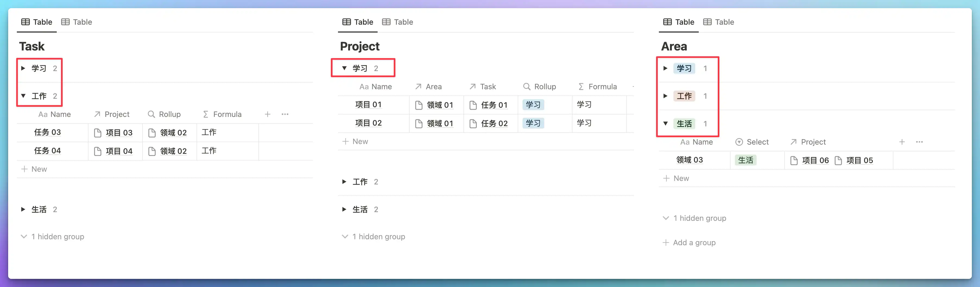Expand the 学习 group in Task table
Screen dimensions: 980x287
tap(23, 68)
